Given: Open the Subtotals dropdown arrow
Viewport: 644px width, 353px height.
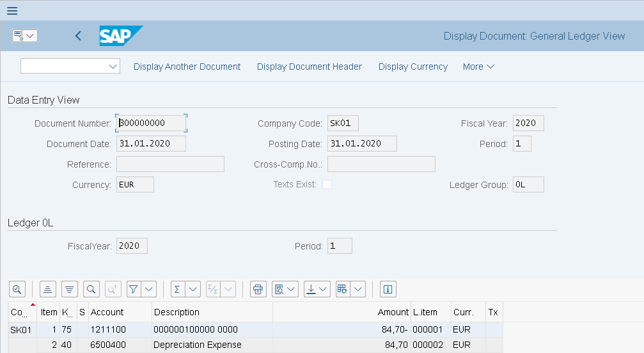Looking at the screenshot, I should (228, 289).
